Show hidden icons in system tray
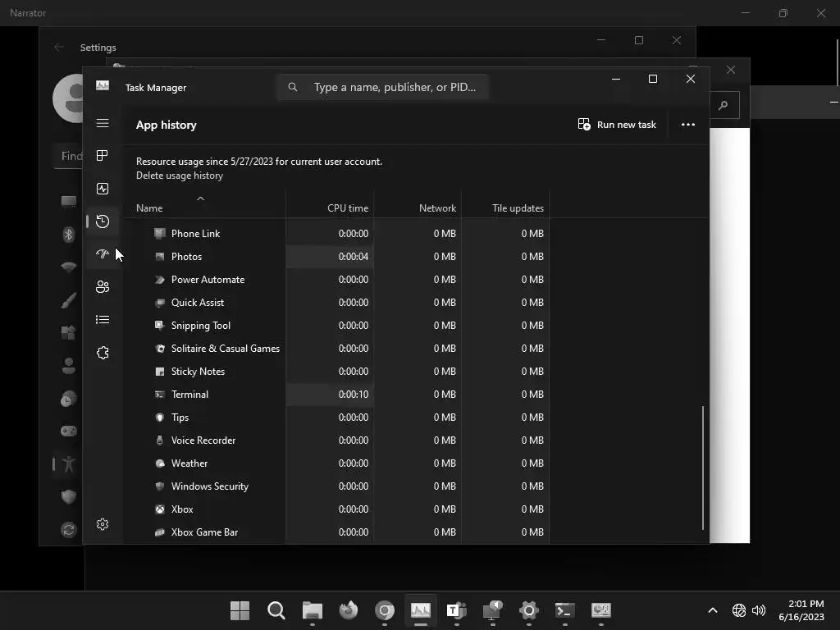Screen dimensions: 840x630 pos(713,610)
